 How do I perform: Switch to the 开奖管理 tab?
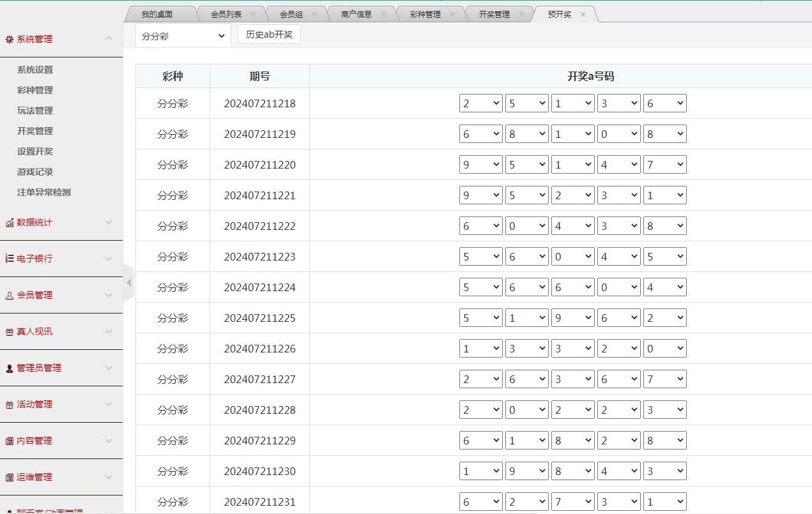[x=494, y=14]
